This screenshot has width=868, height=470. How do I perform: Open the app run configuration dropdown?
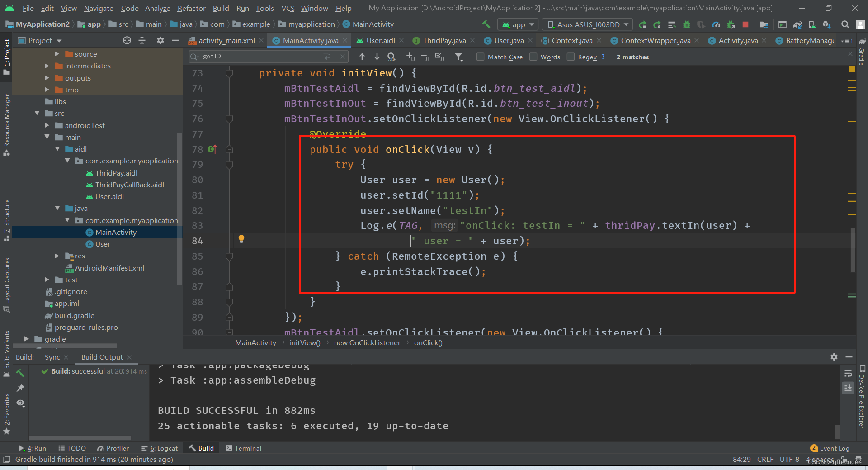pyautogui.click(x=518, y=24)
